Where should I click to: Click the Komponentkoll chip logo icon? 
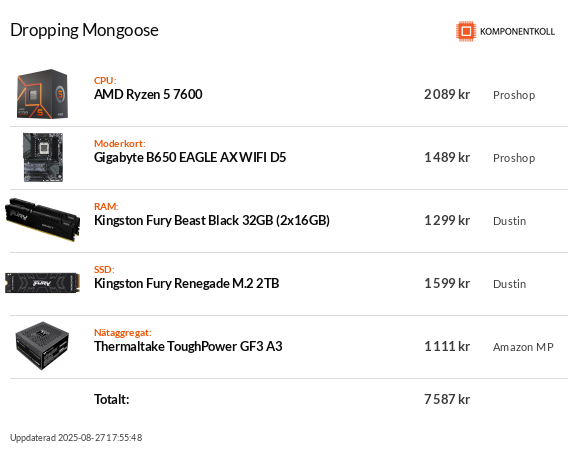[466, 31]
